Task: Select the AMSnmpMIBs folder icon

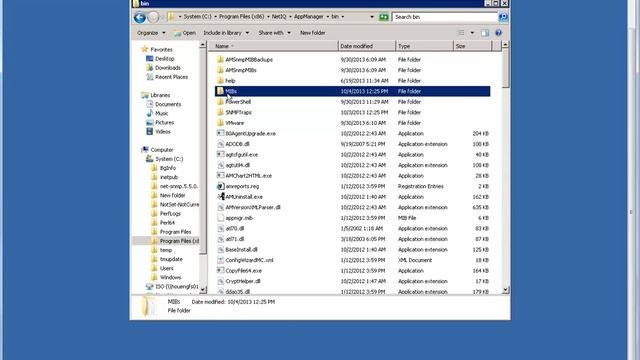Action: tap(220, 70)
